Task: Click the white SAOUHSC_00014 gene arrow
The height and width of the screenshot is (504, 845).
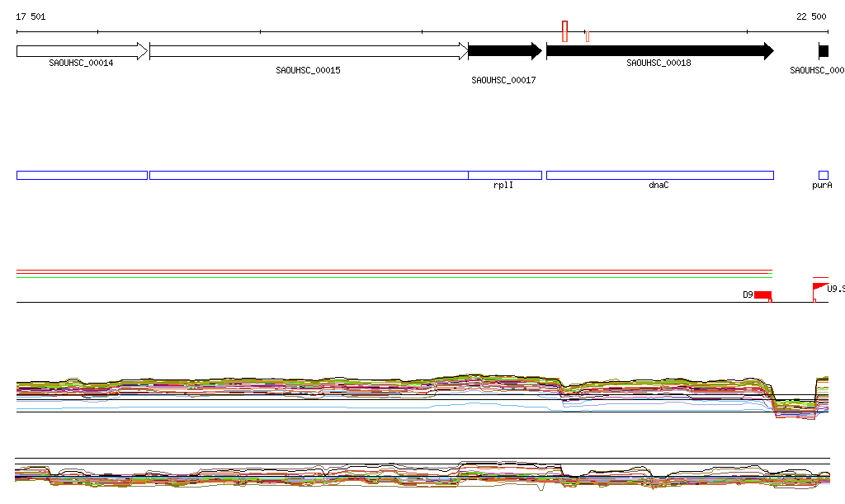Action: [82, 51]
